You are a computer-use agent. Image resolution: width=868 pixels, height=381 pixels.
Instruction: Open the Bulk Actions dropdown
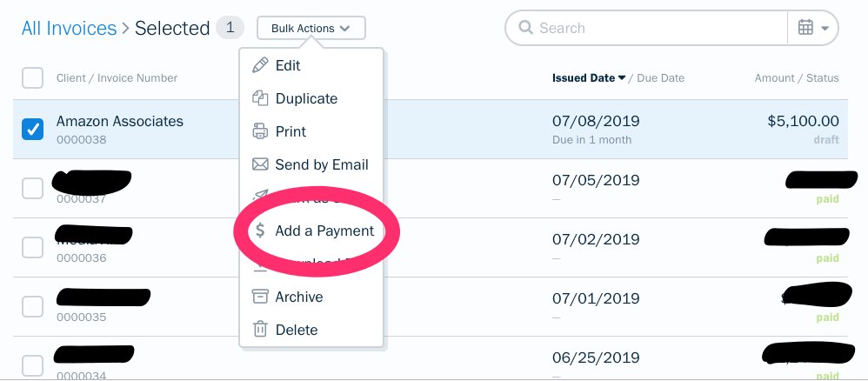(x=311, y=28)
